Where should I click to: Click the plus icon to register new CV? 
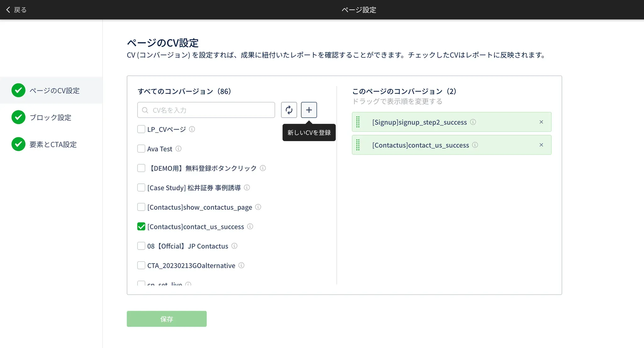coord(309,110)
